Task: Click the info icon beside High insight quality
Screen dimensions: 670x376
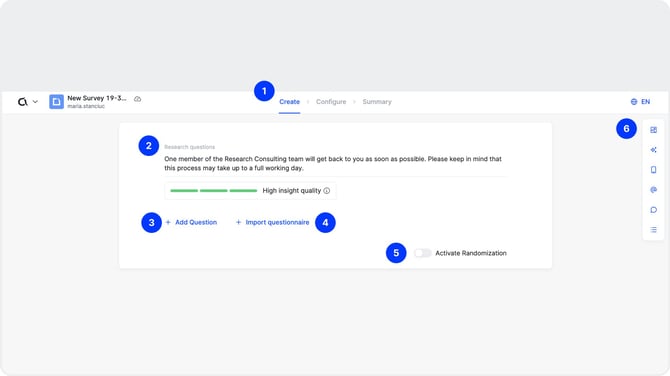Action: point(326,191)
